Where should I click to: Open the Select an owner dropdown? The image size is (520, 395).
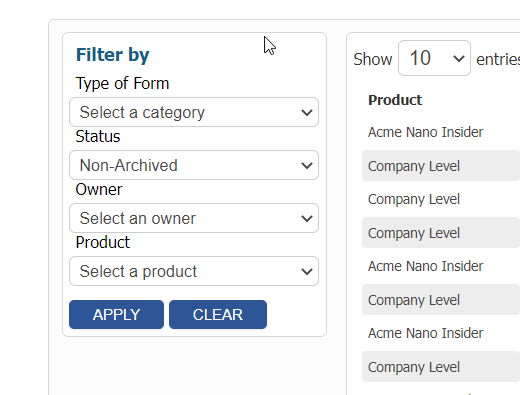[194, 218]
